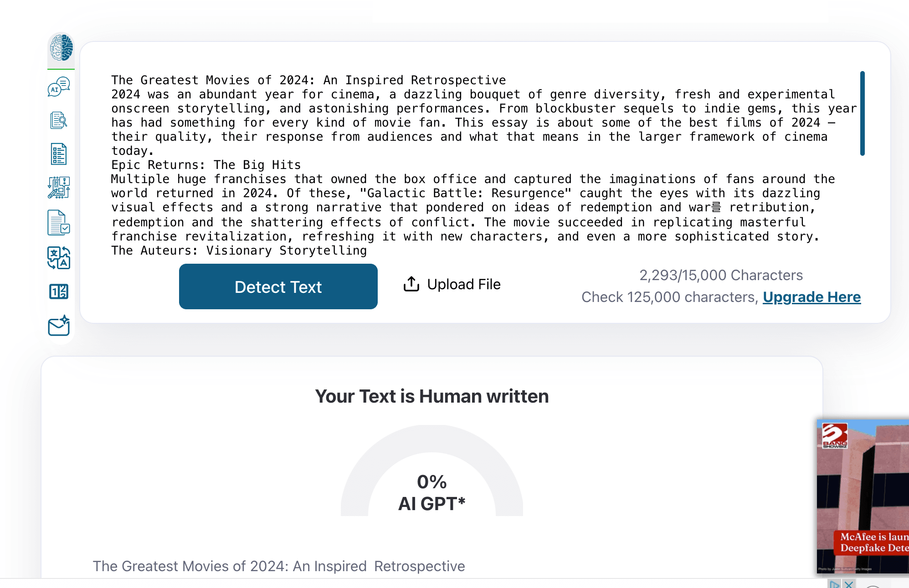Click the AdChoices triangle icon
The width and height of the screenshot is (909, 588).
[x=834, y=584]
